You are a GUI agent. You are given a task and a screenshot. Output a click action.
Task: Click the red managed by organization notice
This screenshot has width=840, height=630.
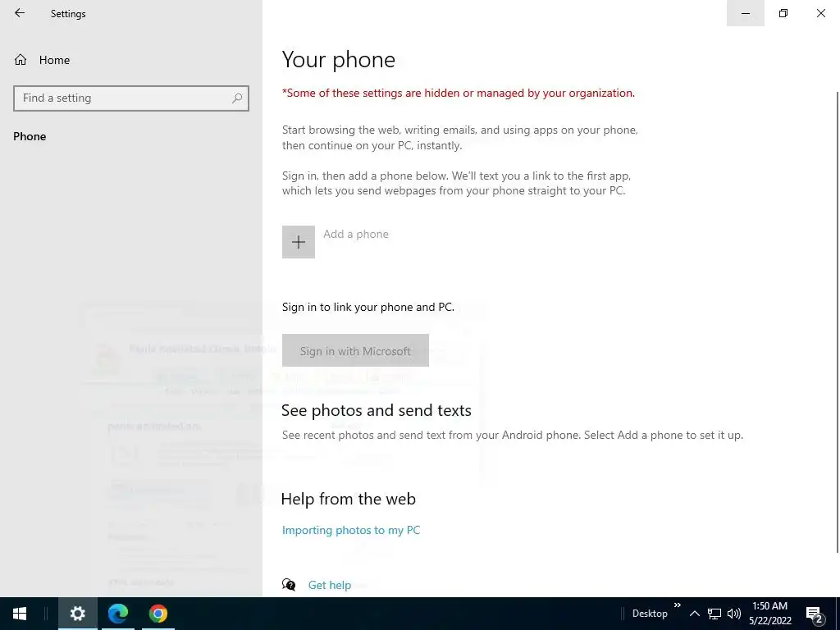[x=459, y=93]
